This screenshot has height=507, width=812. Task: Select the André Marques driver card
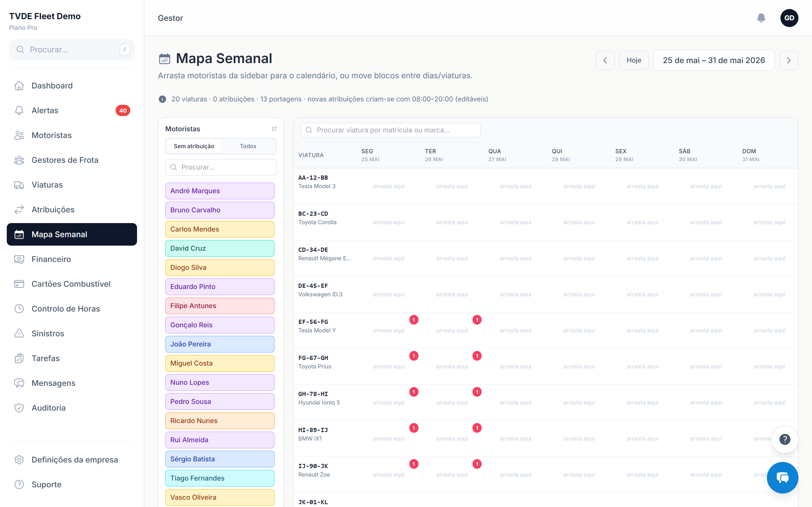click(x=220, y=191)
